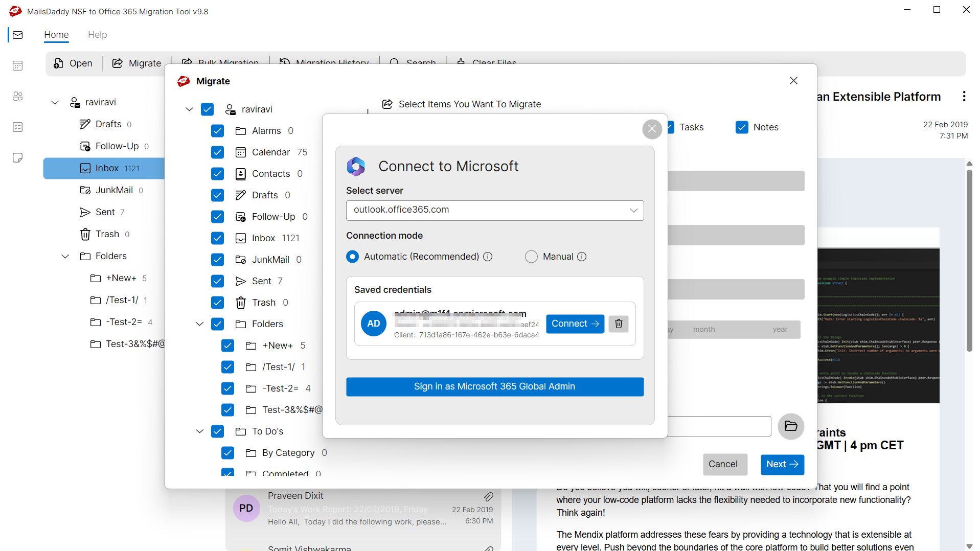Open the calendar view in left sidebar

18,65
